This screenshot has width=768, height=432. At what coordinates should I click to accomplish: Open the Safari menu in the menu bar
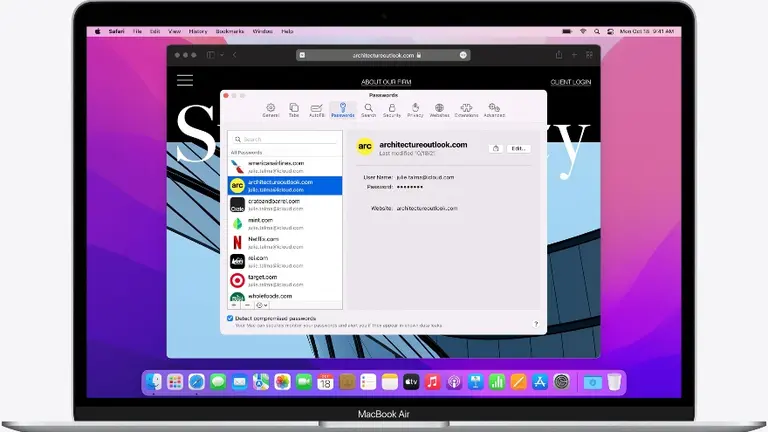coord(117,31)
